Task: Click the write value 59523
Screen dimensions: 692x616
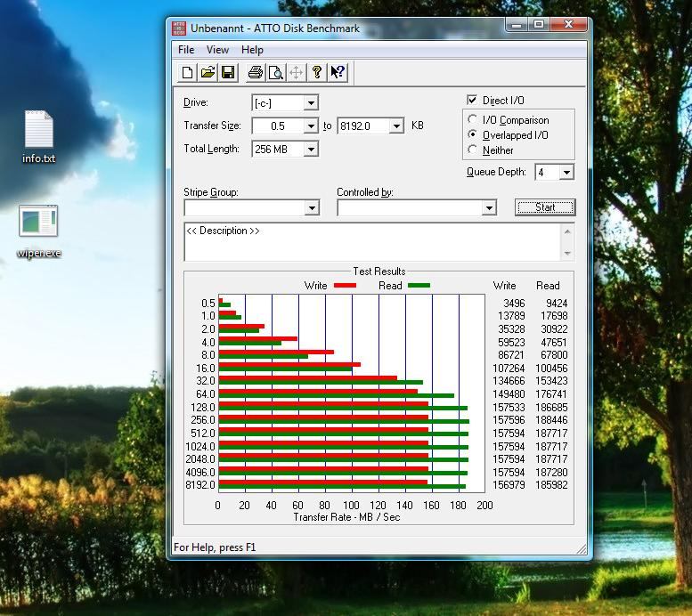Action: (511, 343)
